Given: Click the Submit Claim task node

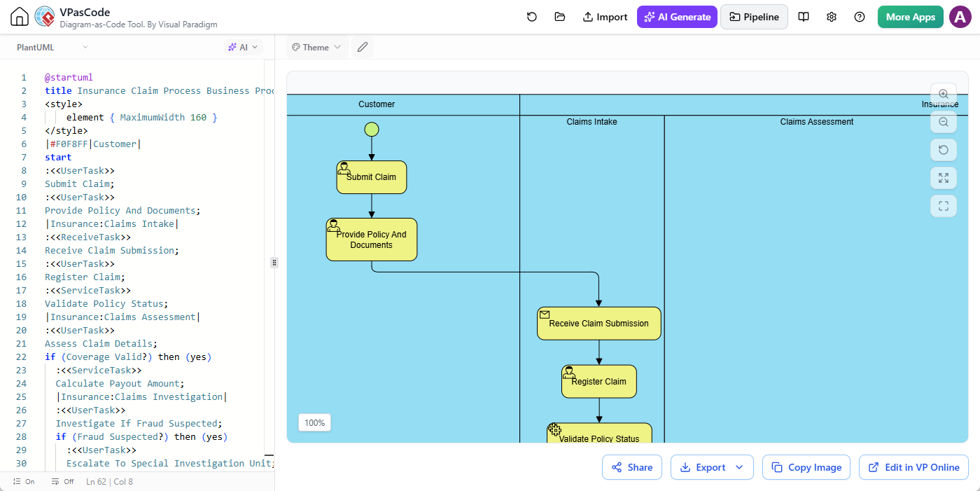Looking at the screenshot, I should tap(372, 177).
